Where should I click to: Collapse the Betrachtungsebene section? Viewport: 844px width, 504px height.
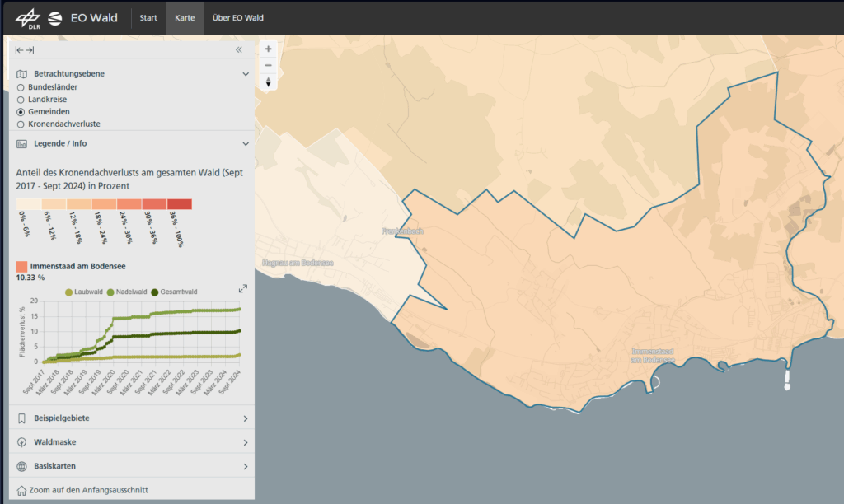coord(246,74)
